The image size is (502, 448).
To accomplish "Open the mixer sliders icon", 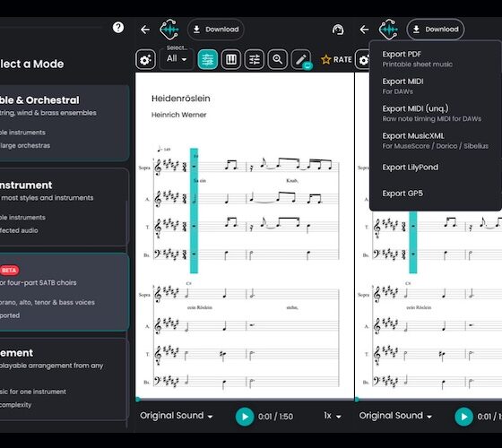I will (x=255, y=59).
